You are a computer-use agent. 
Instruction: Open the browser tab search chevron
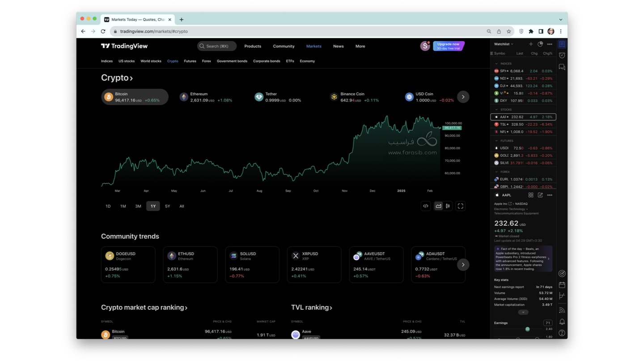(x=560, y=20)
